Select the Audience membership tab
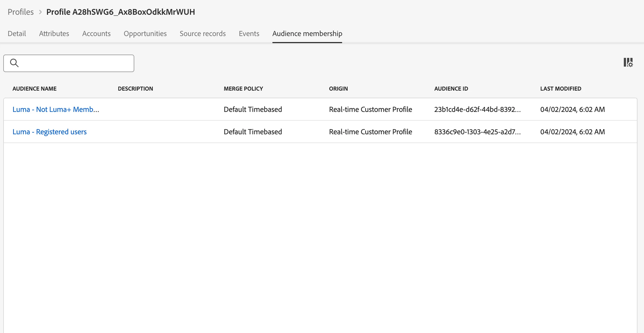This screenshot has width=644, height=333. click(x=307, y=34)
